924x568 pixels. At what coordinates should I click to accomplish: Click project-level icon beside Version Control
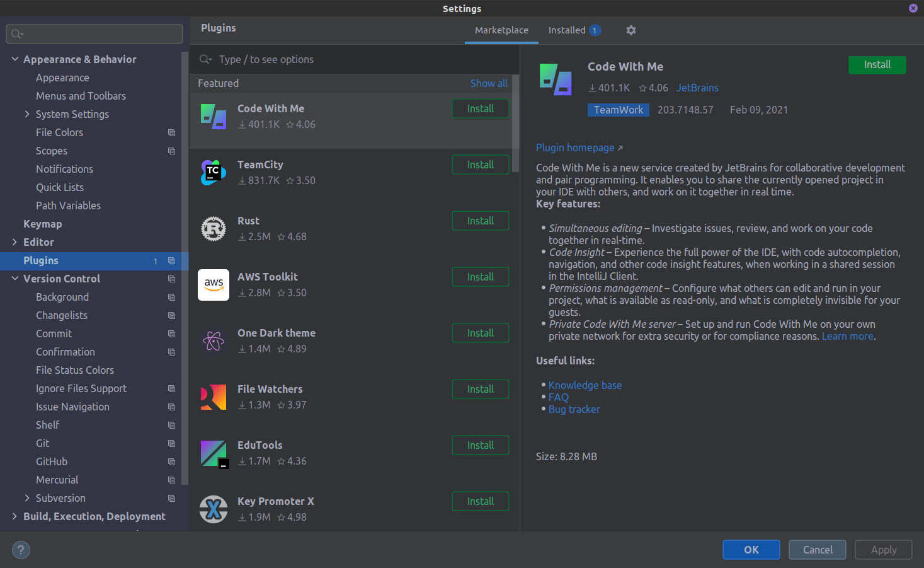tap(171, 279)
